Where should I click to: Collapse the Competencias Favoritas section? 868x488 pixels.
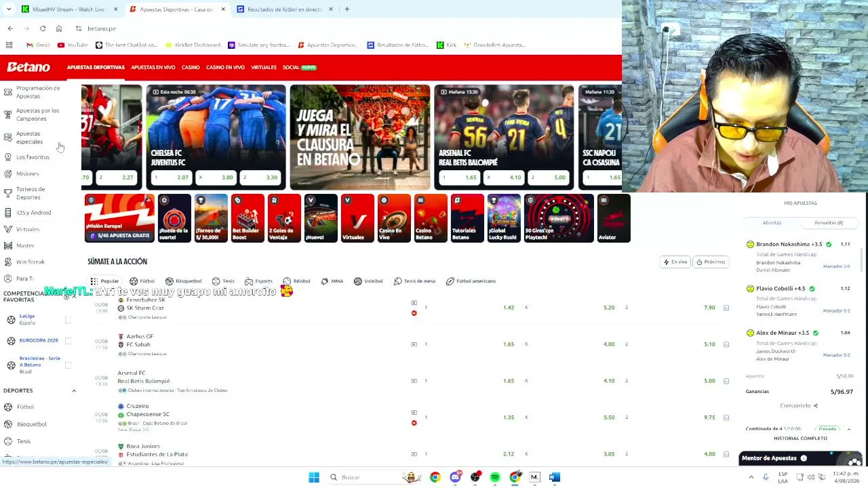[74, 296]
